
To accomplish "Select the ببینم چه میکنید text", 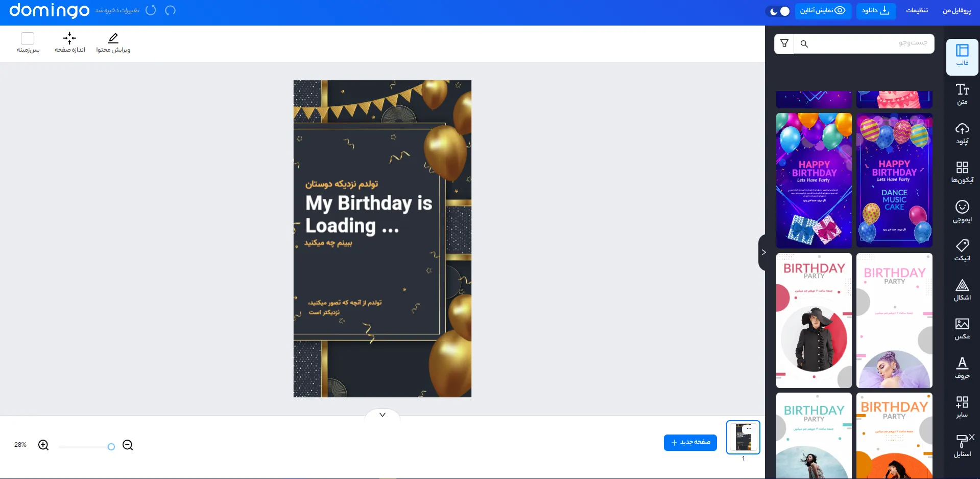I will point(328,243).
